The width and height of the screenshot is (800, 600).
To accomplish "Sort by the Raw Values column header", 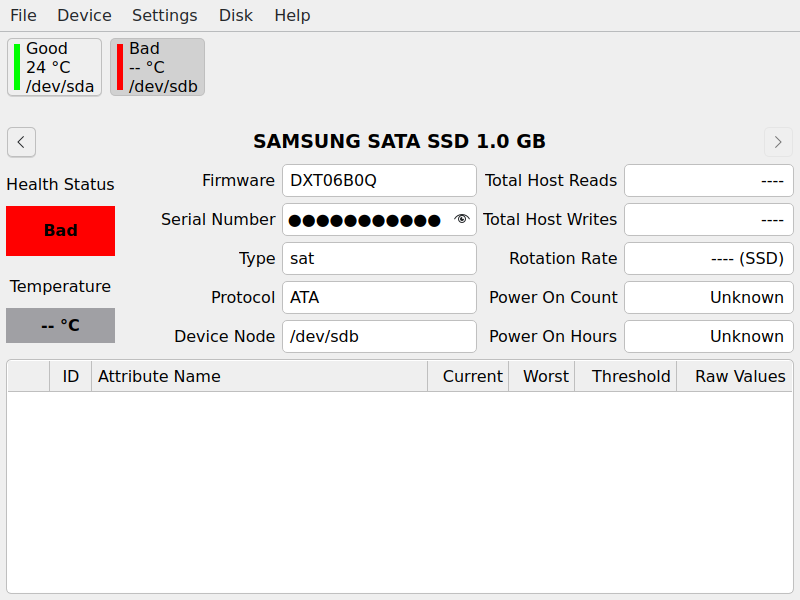I will 740,377.
